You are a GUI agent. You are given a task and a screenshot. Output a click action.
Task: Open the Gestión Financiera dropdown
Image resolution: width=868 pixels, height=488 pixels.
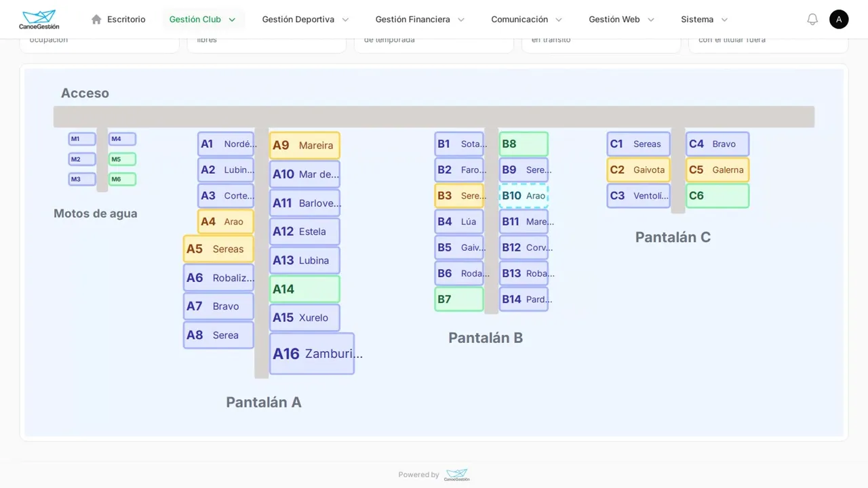[x=420, y=20]
